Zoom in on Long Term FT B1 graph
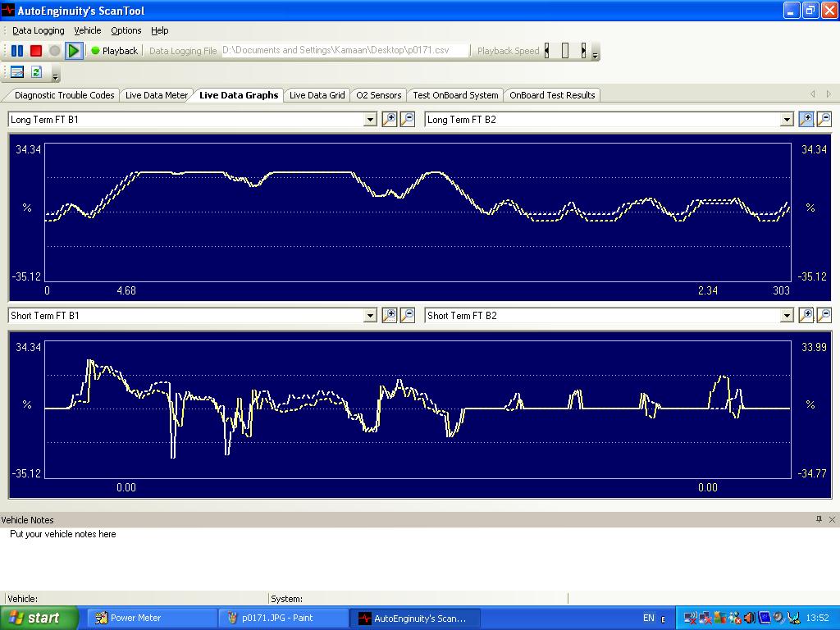 390,120
